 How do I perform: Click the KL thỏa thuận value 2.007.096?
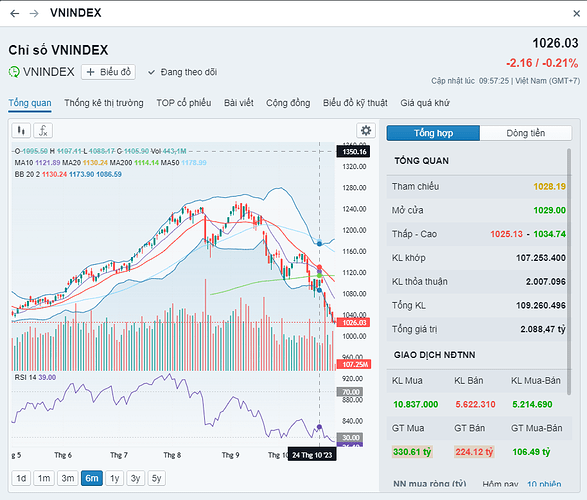tap(546, 281)
